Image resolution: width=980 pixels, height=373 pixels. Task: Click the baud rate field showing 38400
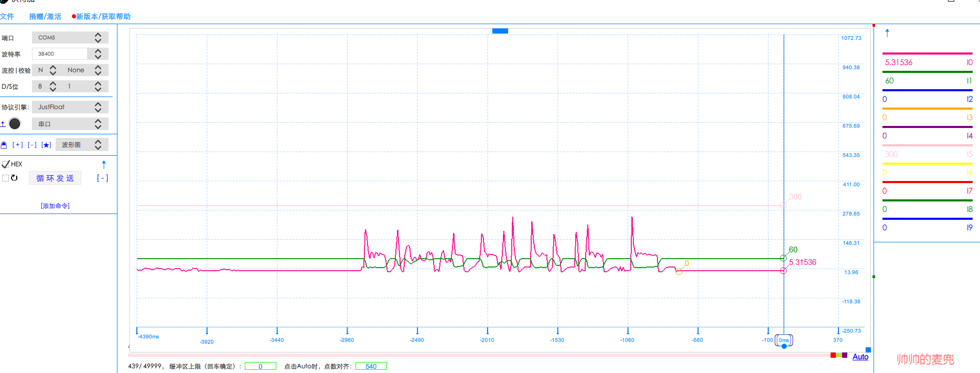pos(60,54)
